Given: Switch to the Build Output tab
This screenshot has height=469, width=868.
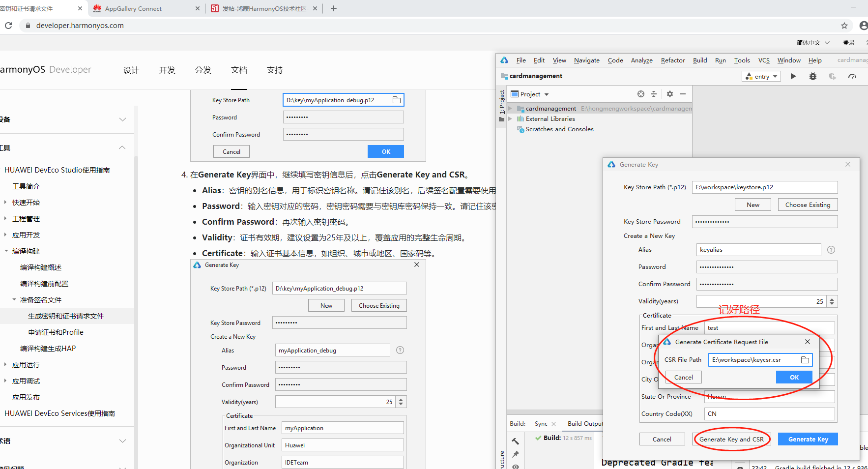Looking at the screenshot, I should point(585,424).
